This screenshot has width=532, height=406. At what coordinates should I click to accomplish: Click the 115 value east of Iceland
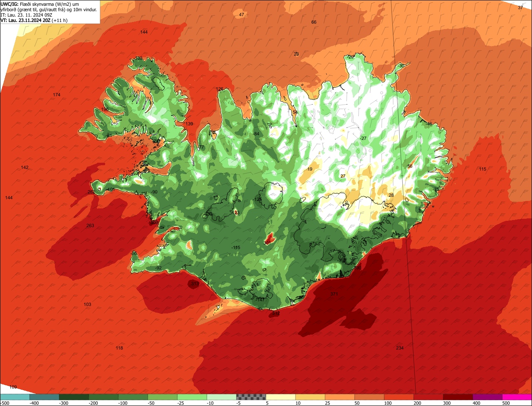[482, 169]
